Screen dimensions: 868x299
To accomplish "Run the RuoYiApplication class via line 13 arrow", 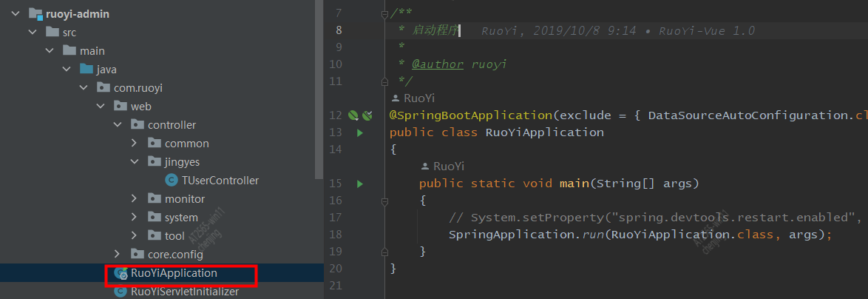I will pyautogui.click(x=360, y=133).
